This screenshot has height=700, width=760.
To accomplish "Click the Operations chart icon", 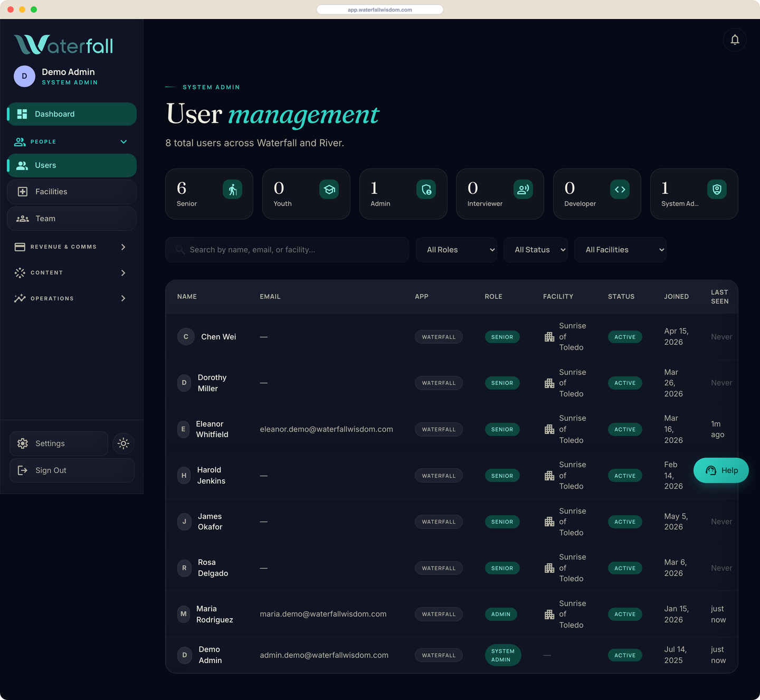I will click(x=20, y=298).
